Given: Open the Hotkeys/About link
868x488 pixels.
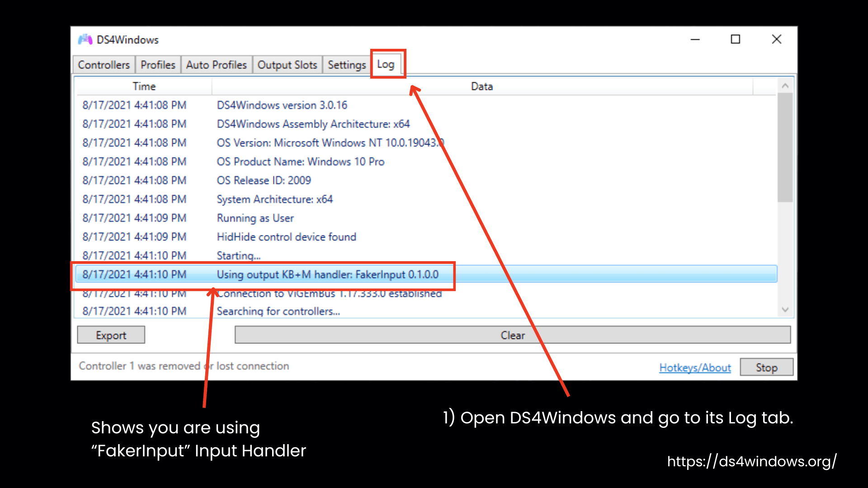Looking at the screenshot, I should click(x=695, y=367).
